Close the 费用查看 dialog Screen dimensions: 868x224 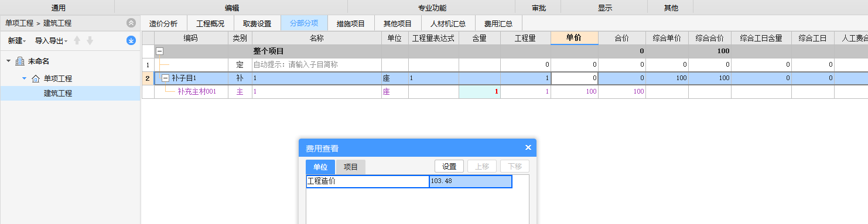coord(528,147)
